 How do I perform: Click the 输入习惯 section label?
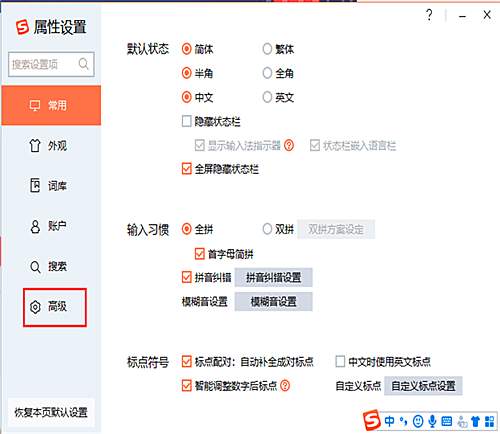click(148, 230)
